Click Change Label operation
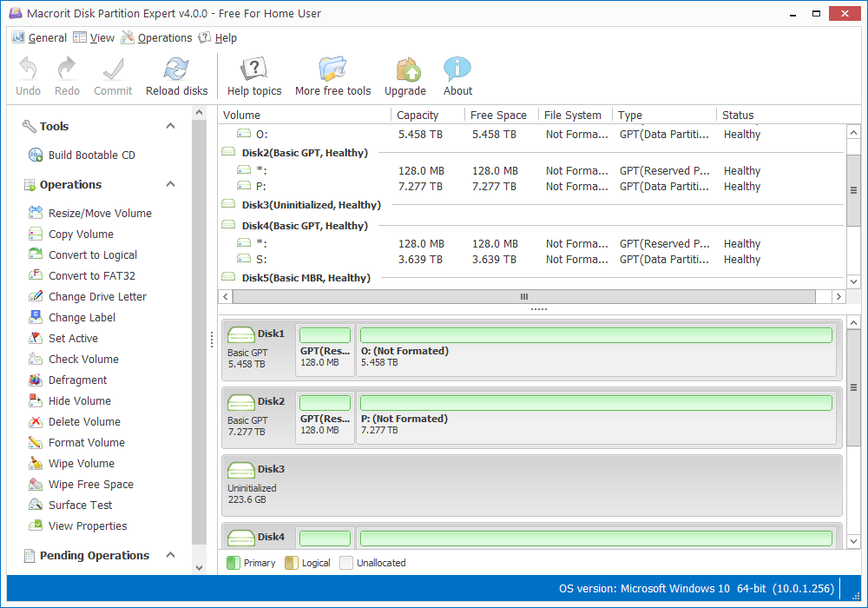The width and height of the screenshot is (868, 608). [x=72, y=317]
